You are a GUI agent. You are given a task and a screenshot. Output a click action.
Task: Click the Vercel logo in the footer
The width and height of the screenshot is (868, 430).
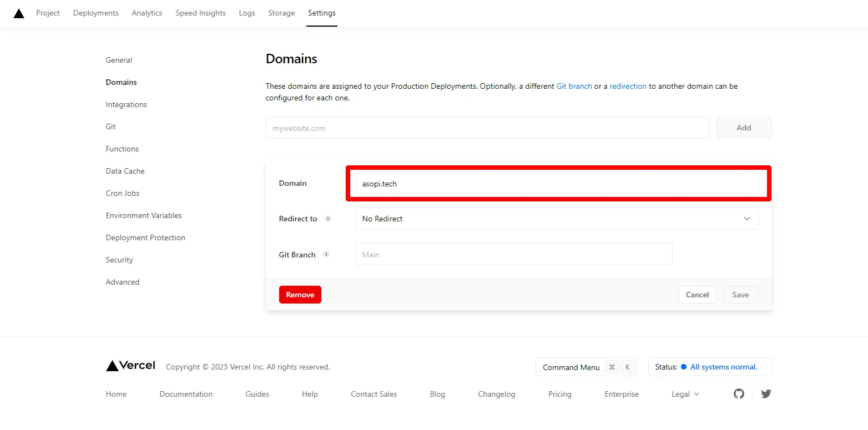pos(130,366)
